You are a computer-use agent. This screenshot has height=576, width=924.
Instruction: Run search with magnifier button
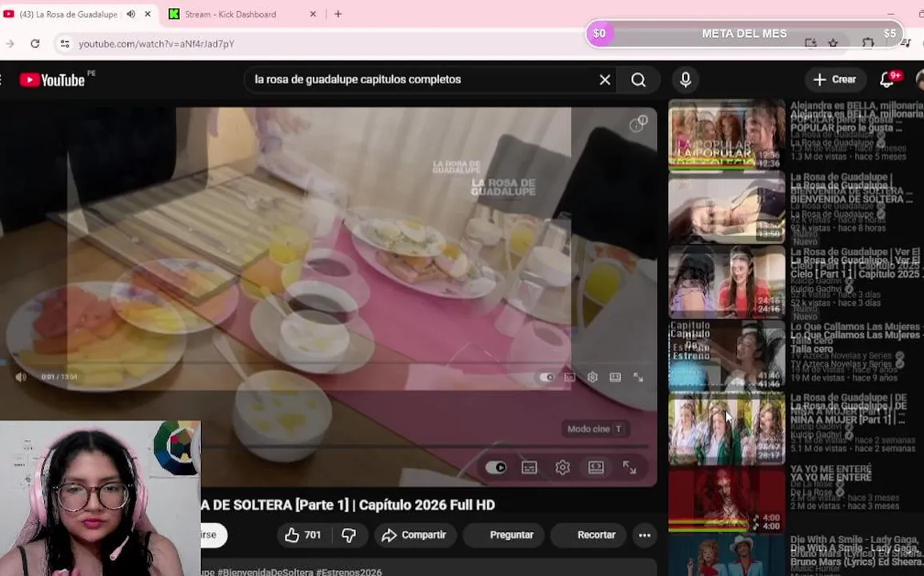(x=638, y=79)
